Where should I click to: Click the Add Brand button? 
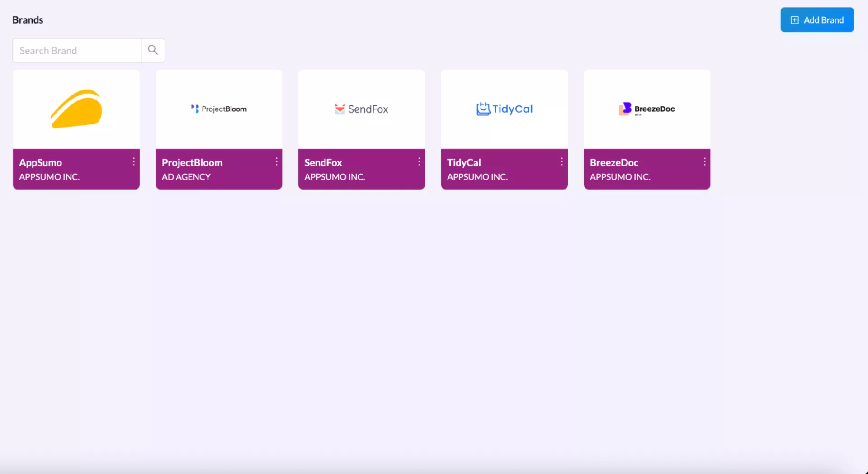[x=816, y=20]
